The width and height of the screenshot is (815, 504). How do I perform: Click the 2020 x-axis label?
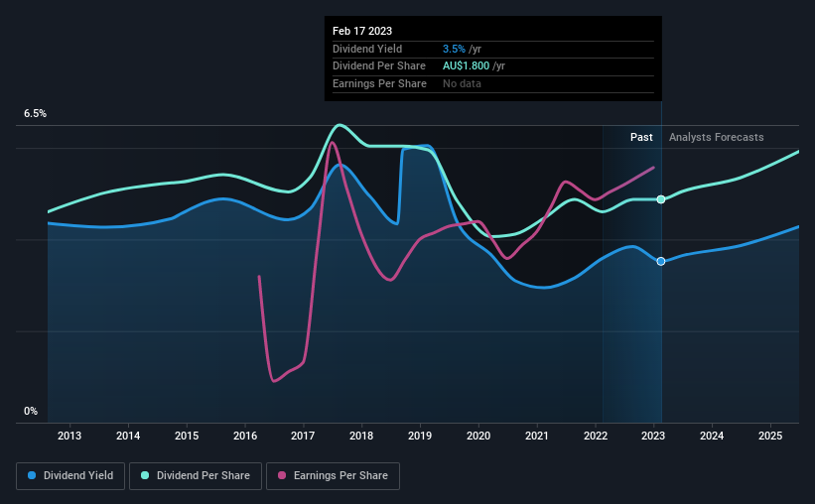(478, 436)
